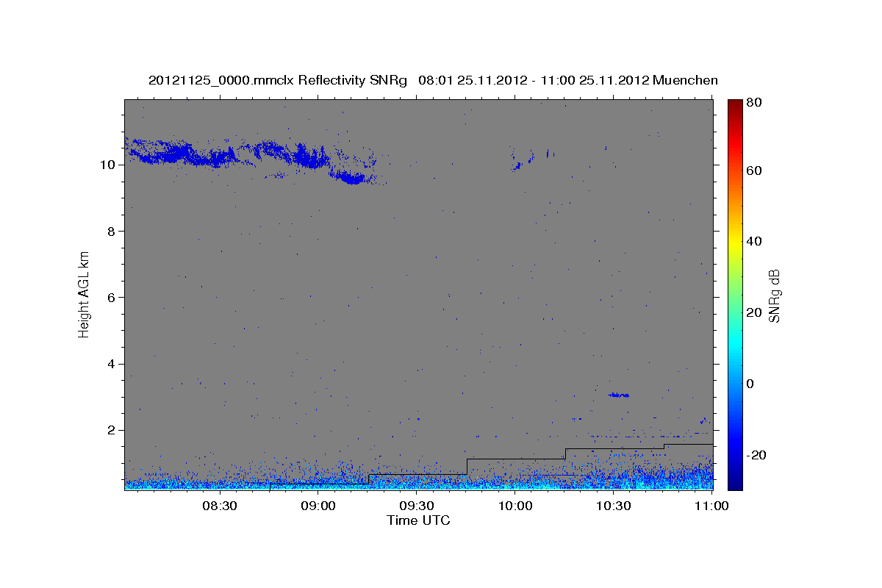Click the height axis label '6'
The image size is (882, 588).
click(110, 298)
